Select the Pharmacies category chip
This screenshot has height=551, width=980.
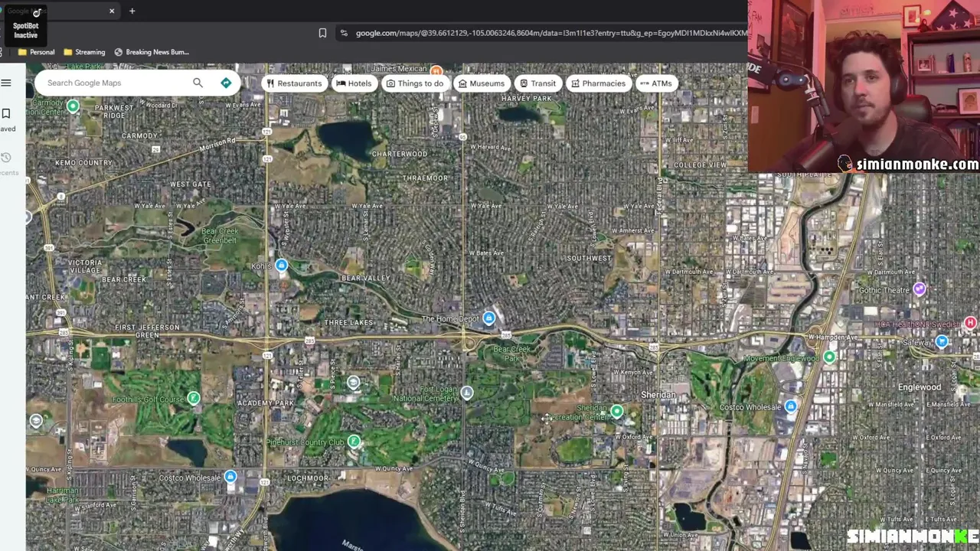[598, 83]
